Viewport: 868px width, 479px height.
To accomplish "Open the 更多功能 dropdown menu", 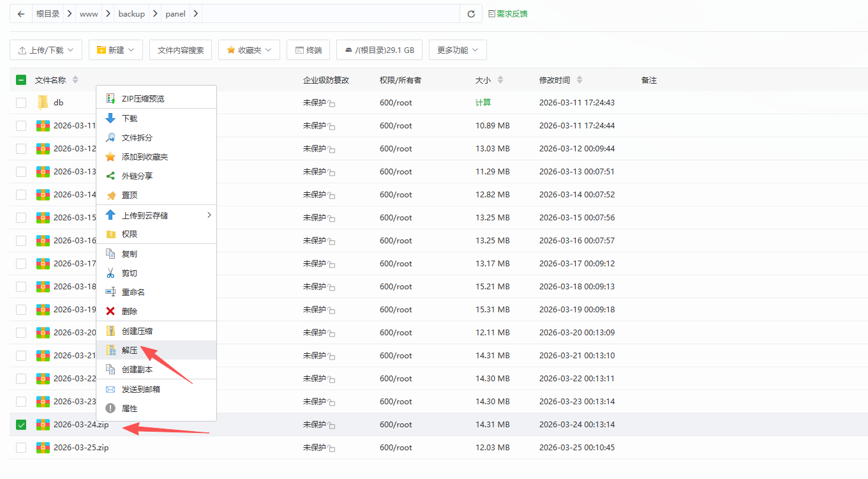I will (x=457, y=49).
